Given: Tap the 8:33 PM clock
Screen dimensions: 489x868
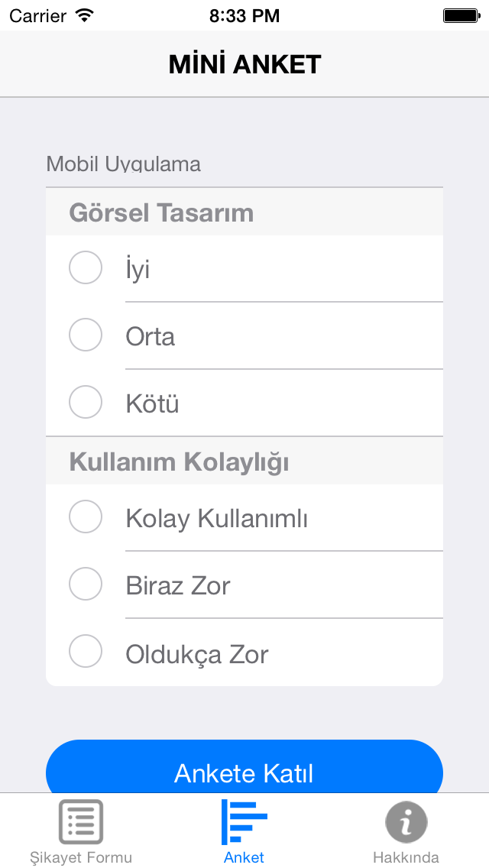Looking at the screenshot, I should coord(244,16).
